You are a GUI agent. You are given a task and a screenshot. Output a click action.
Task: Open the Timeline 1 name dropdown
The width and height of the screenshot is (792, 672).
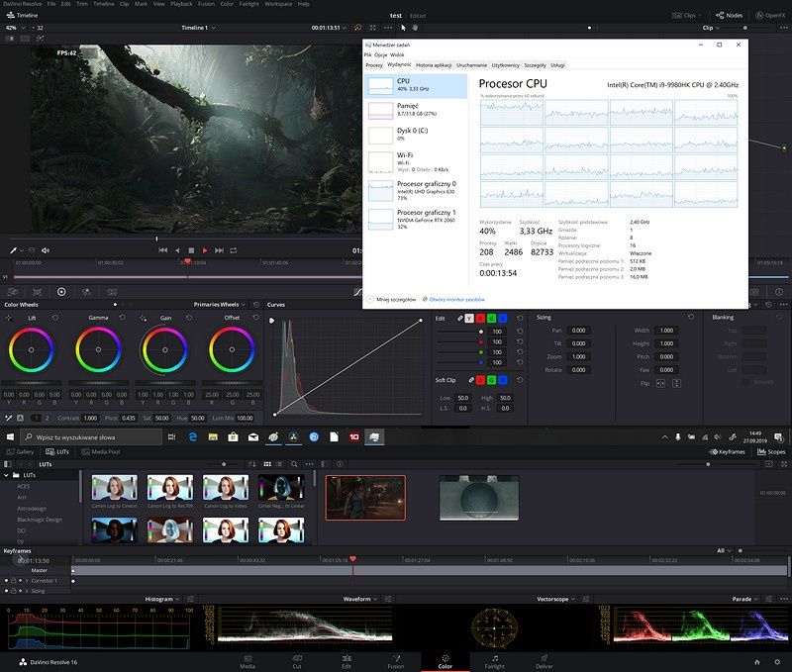(x=199, y=28)
